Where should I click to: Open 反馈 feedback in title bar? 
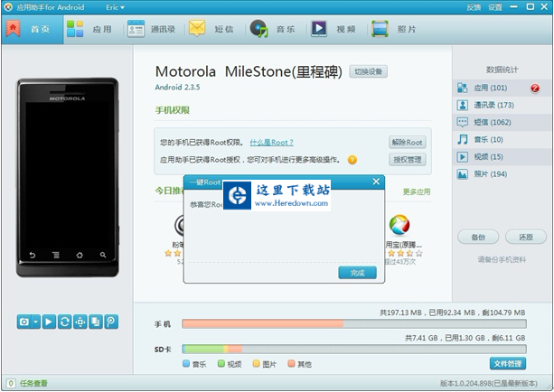474,7
